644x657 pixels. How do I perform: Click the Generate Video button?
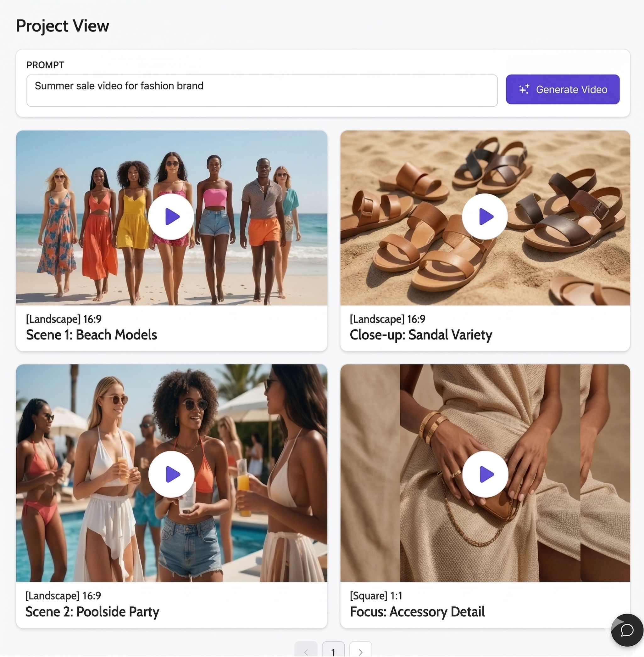click(562, 89)
